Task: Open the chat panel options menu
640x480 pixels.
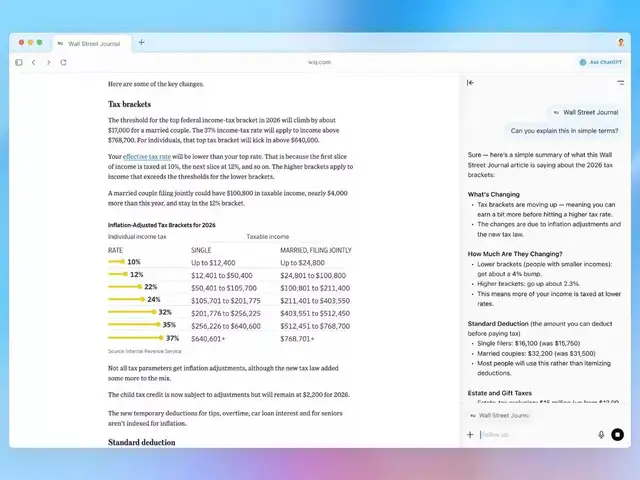Action: pyautogui.click(x=620, y=83)
